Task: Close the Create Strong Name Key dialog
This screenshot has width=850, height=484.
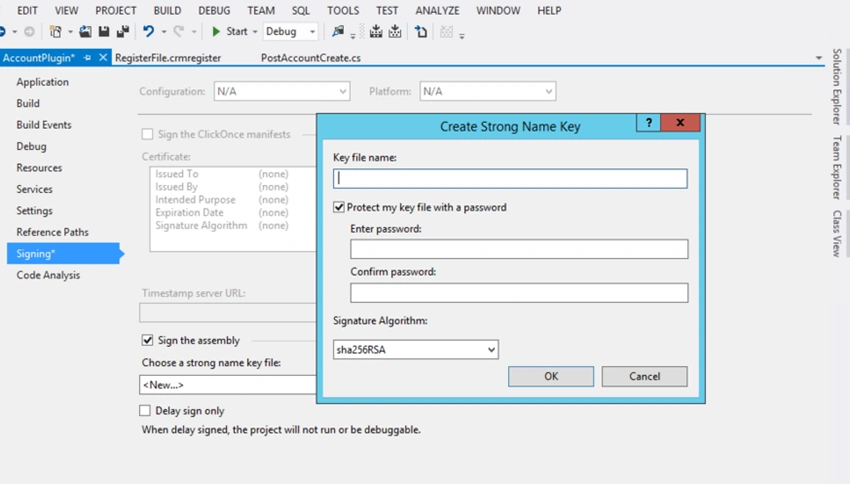Action: [x=680, y=122]
